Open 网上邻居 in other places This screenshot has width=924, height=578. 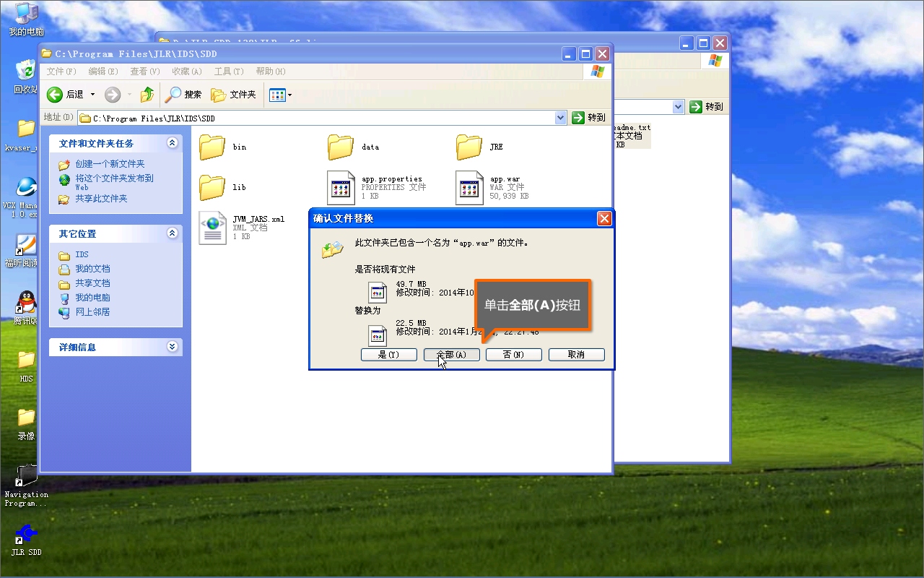(92, 312)
